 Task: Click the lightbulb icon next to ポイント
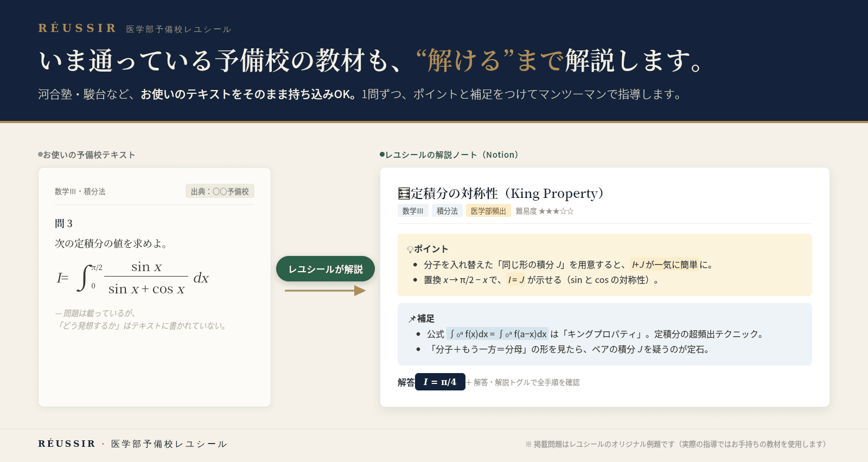(410, 249)
